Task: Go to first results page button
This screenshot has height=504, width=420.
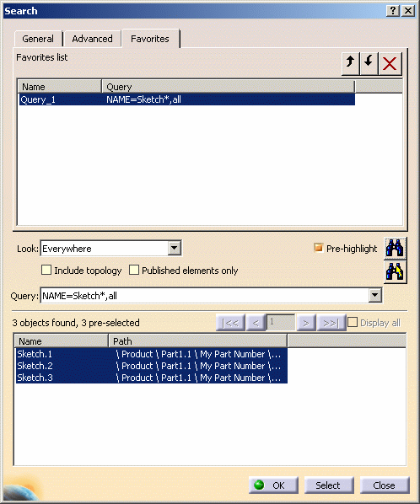Action: (230, 323)
